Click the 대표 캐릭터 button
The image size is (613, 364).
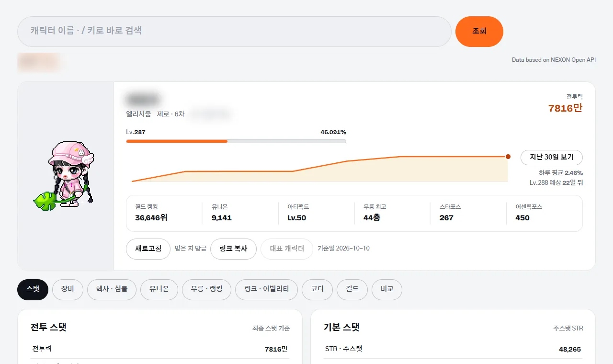point(287,249)
